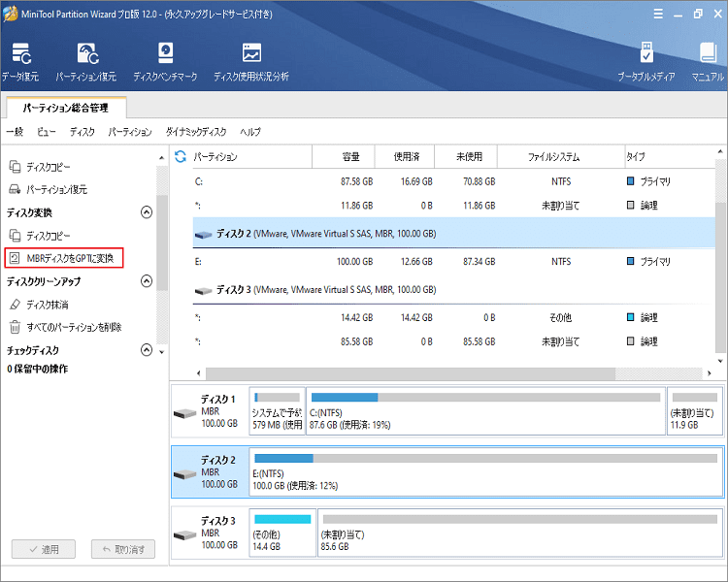Click the sidebar scroll up arrow
This screenshot has height=582, width=728.
point(161,158)
